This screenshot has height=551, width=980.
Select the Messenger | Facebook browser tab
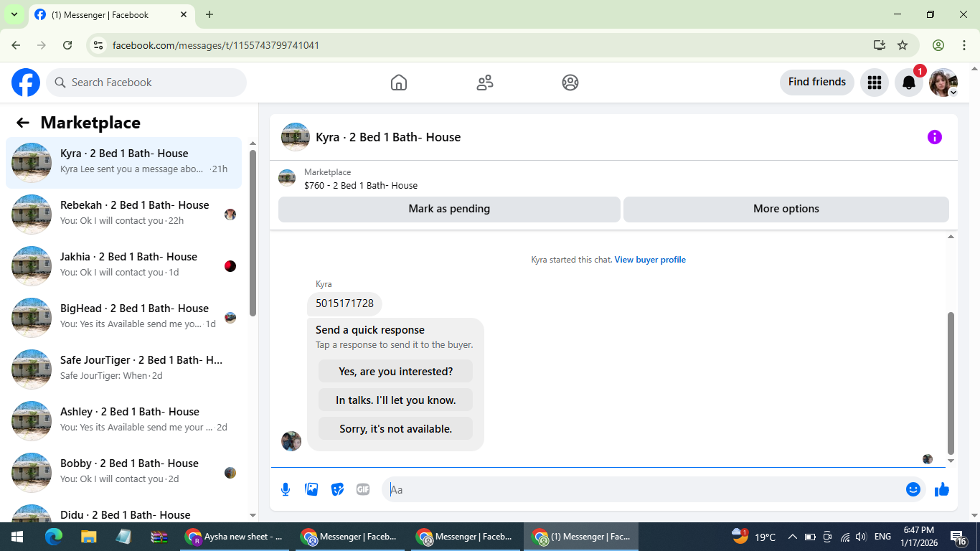point(111,15)
